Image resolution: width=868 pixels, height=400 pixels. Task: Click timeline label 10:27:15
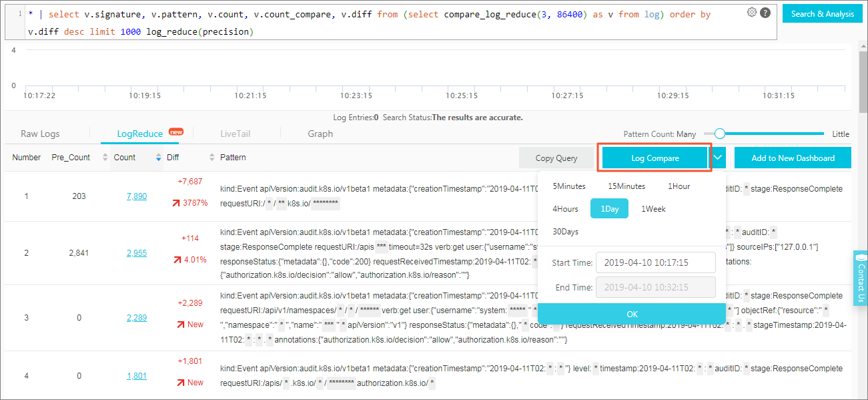tap(567, 95)
